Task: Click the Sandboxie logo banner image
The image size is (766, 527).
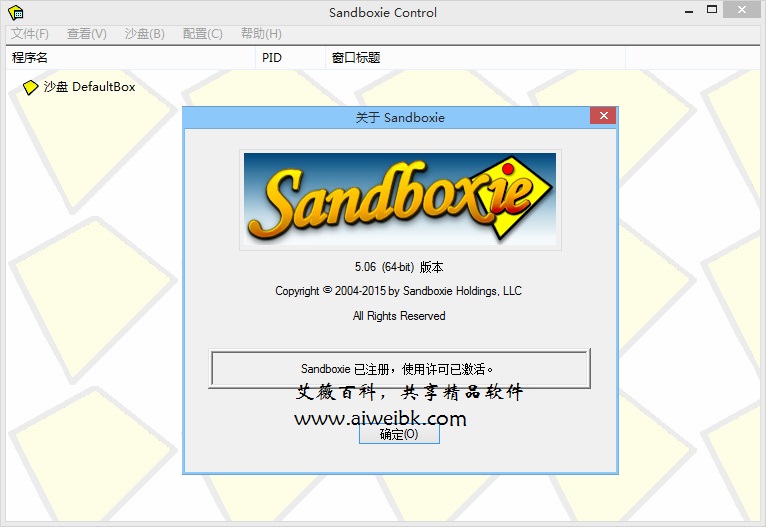Action: (400, 199)
